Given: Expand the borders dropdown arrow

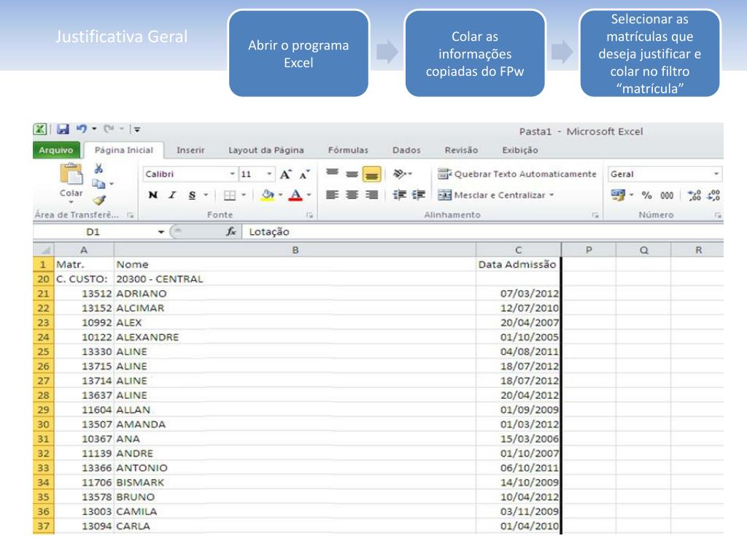Looking at the screenshot, I should (x=244, y=195).
